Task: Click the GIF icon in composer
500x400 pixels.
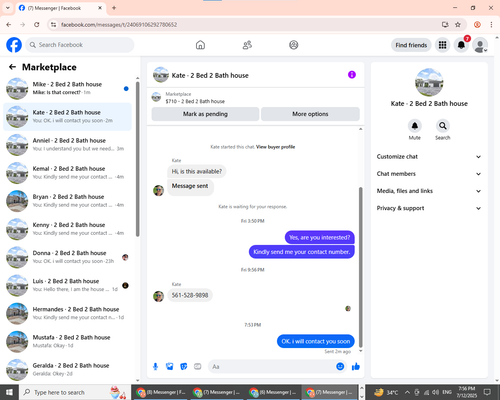Action: click(x=198, y=367)
